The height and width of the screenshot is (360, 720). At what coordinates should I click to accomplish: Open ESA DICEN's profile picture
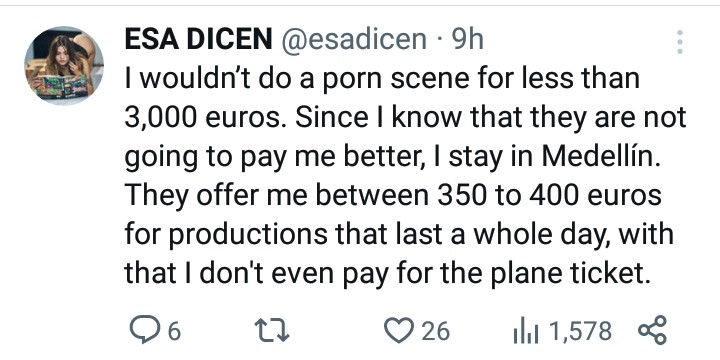(64, 65)
